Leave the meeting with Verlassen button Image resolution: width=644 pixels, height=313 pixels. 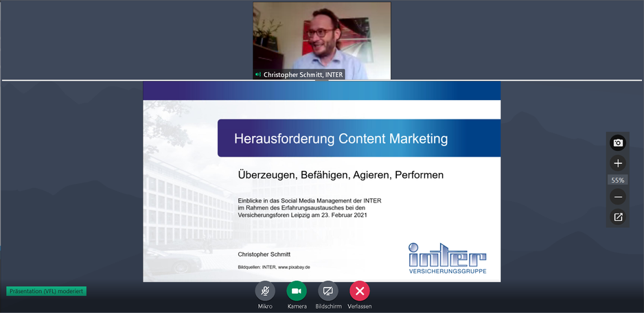click(x=359, y=291)
